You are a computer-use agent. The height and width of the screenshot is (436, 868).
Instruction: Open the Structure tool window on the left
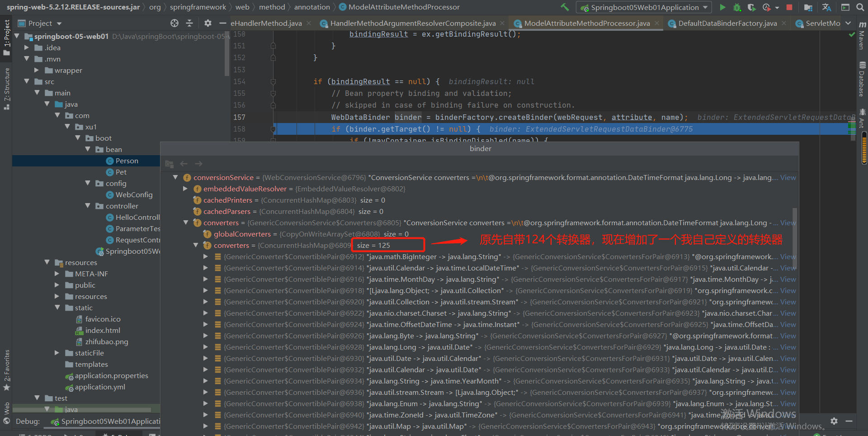(x=6, y=89)
